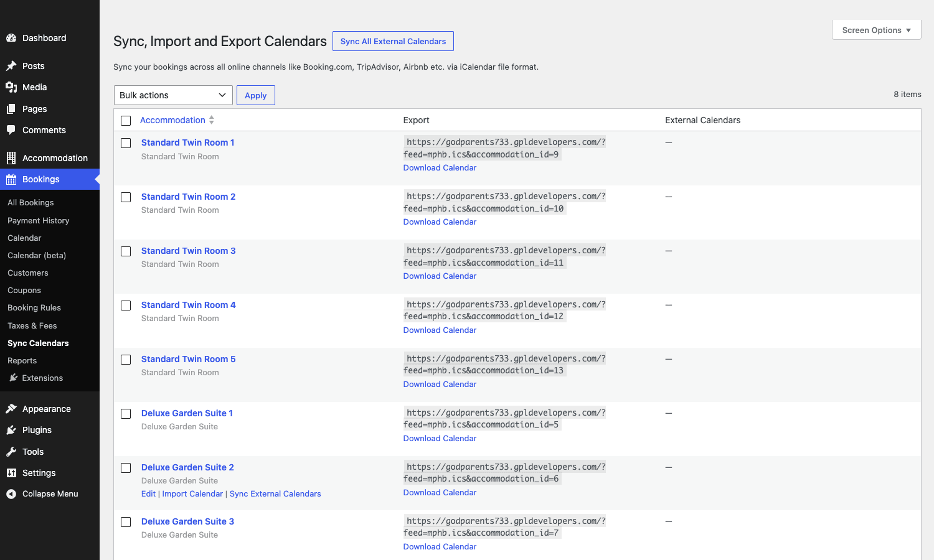Click the Posts pushpin icon
Viewport: 934px width, 560px height.
point(11,66)
